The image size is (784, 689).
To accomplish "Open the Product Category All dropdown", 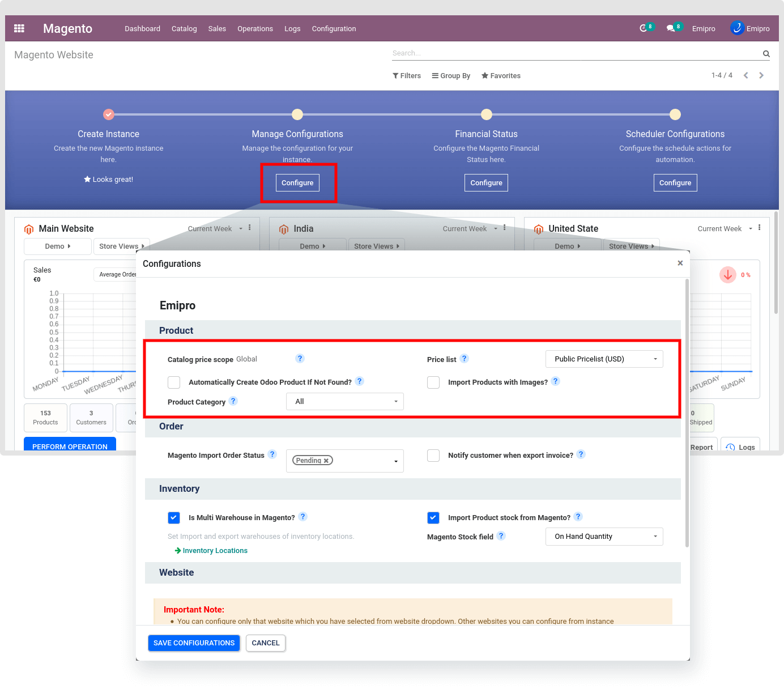I will click(345, 402).
